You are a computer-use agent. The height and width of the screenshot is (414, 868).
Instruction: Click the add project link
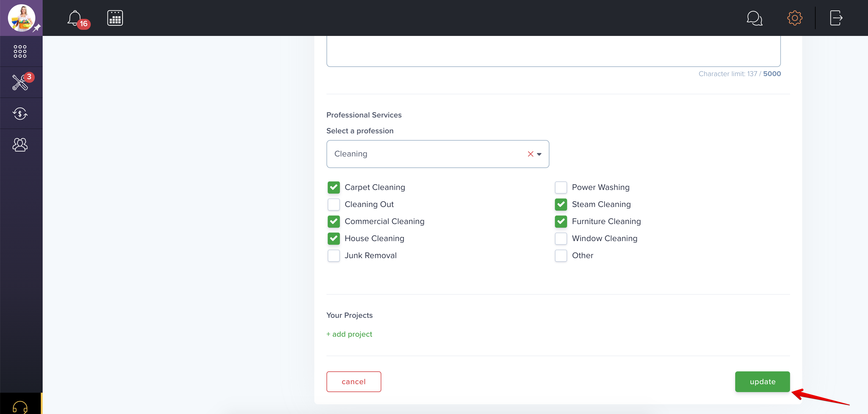pos(349,334)
